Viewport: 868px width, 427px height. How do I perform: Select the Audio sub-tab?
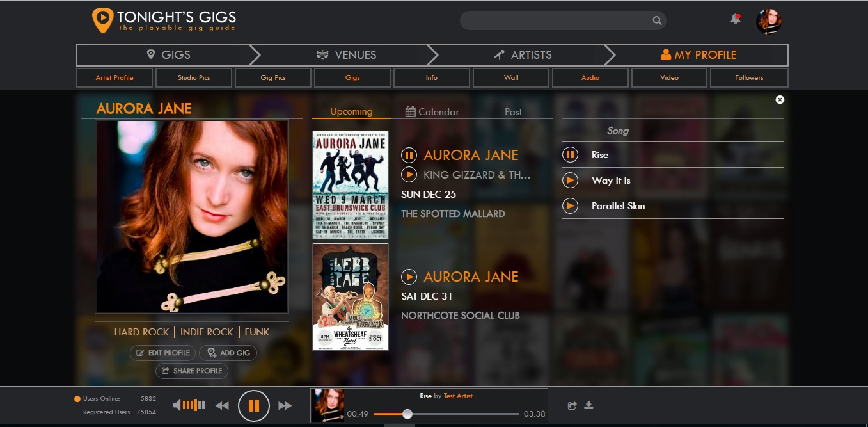coord(590,77)
